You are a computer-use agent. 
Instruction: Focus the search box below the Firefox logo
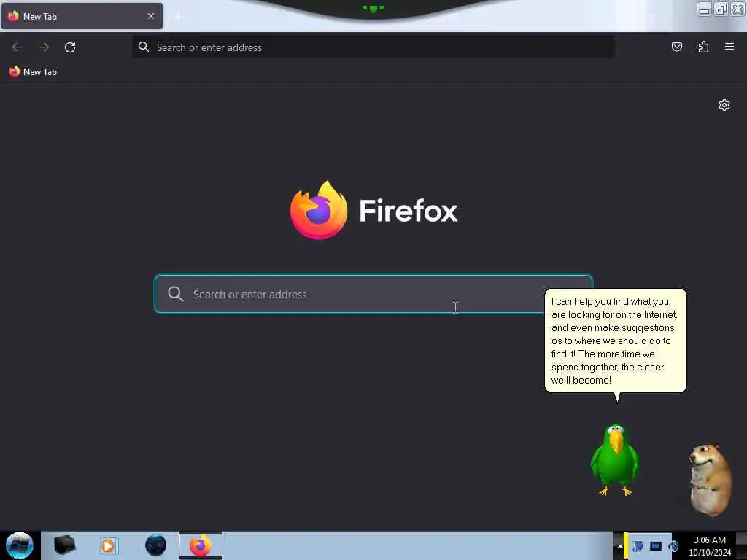tap(373, 294)
